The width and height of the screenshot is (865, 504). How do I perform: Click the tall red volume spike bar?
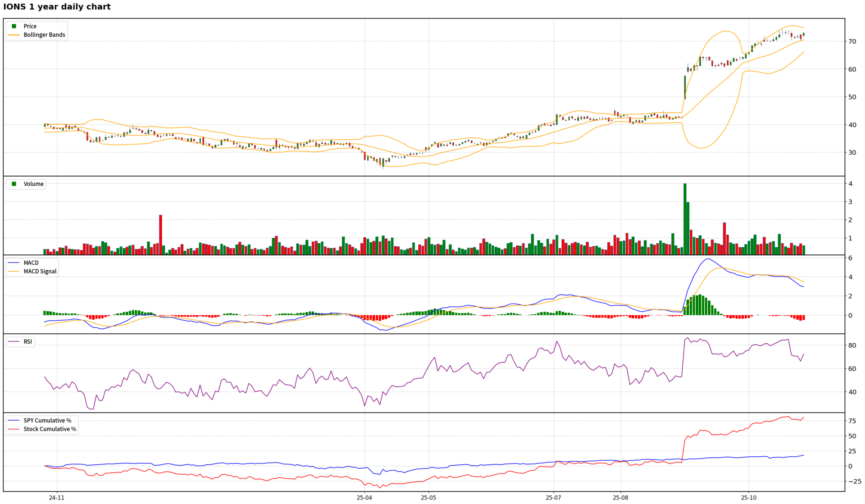pyautogui.click(x=160, y=234)
